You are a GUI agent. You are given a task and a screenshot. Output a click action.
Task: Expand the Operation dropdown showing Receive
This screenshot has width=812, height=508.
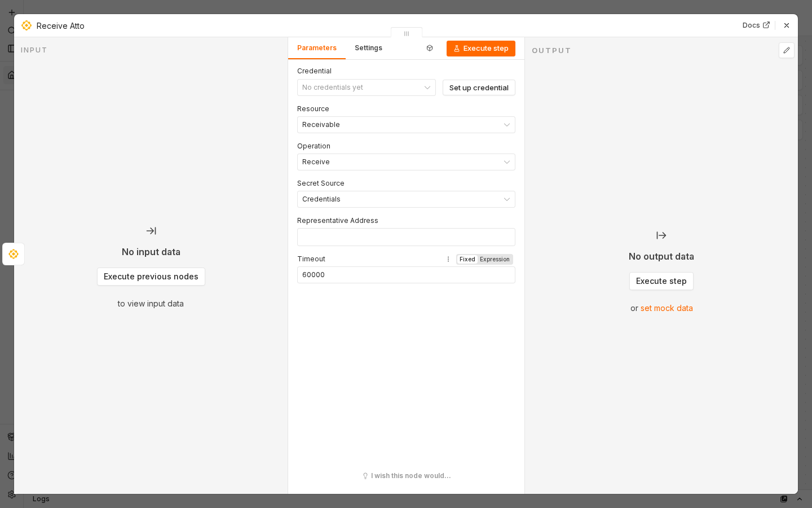(x=406, y=162)
